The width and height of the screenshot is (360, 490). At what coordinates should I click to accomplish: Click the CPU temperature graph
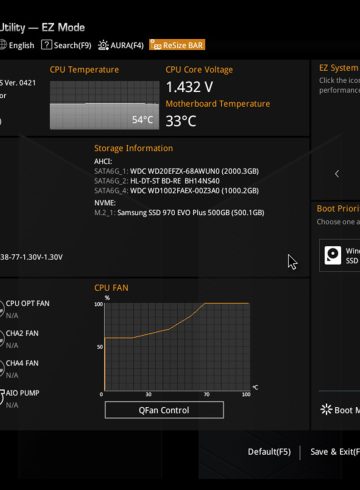104,105
